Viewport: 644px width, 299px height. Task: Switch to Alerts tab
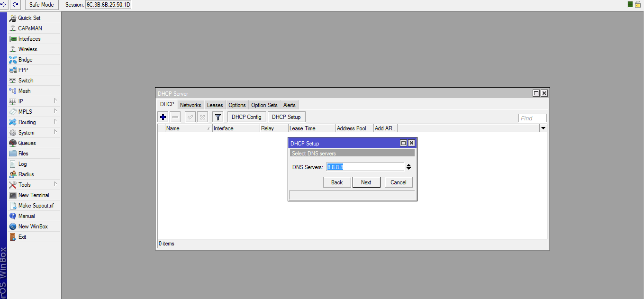point(290,105)
